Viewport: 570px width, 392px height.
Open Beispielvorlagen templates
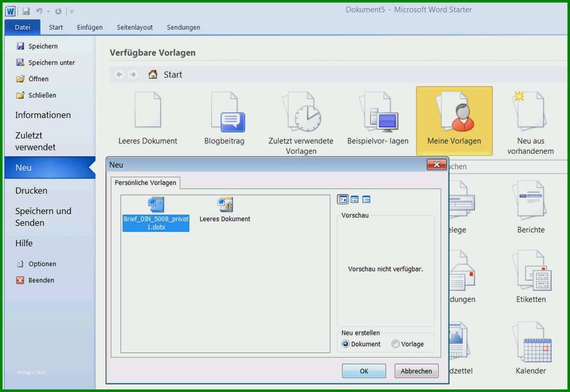tap(378, 119)
